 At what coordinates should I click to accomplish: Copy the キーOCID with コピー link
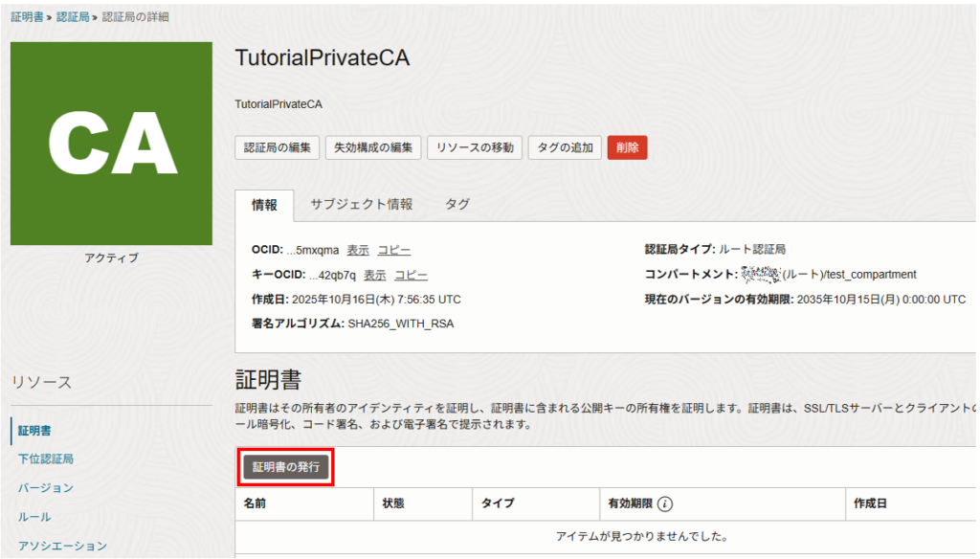coord(412,275)
